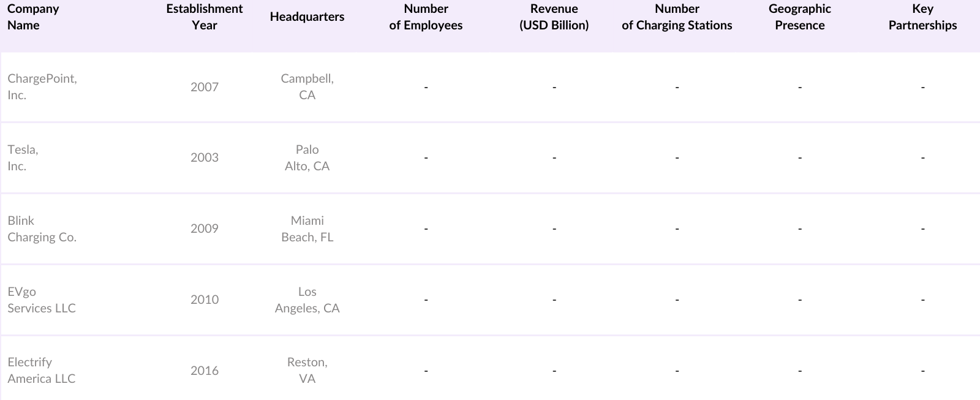This screenshot has width=980, height=400.
Task: Click the Establishment Year column header
Action: tap(205, 17)
